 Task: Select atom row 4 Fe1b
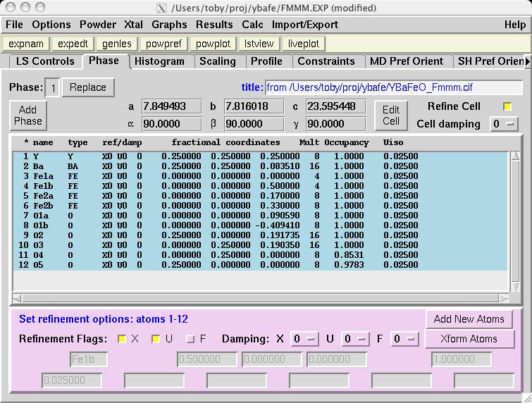click(260, 186)
